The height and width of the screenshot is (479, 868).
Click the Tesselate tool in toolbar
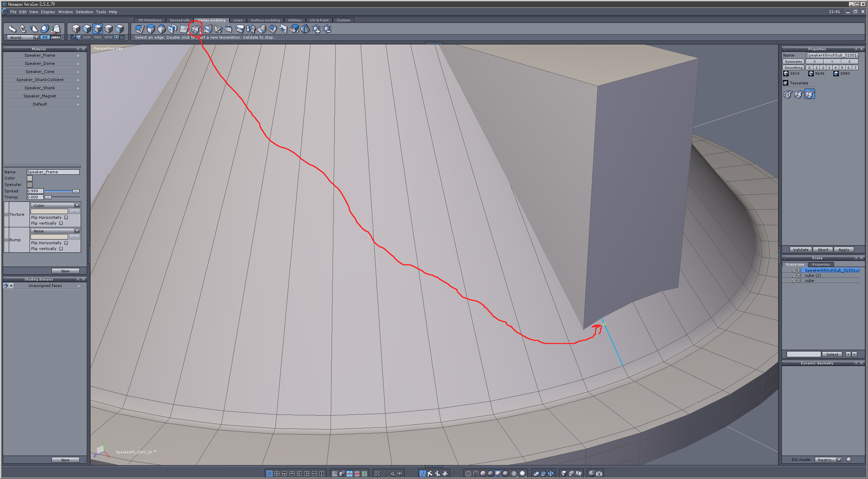[196, 29]
